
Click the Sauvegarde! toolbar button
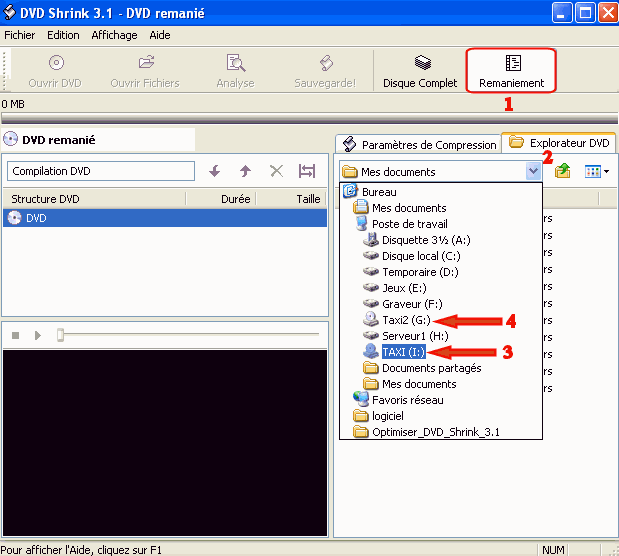click(x=325, y=71)
